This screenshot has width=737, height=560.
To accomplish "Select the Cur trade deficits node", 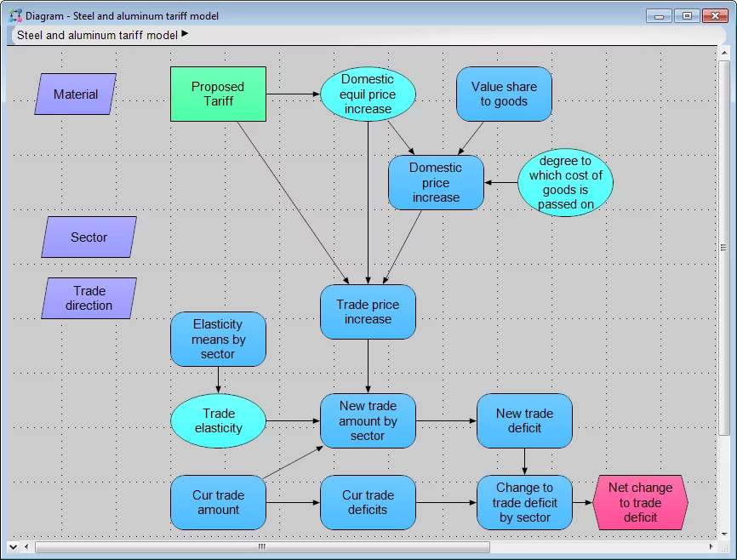I will click(368, 503).
